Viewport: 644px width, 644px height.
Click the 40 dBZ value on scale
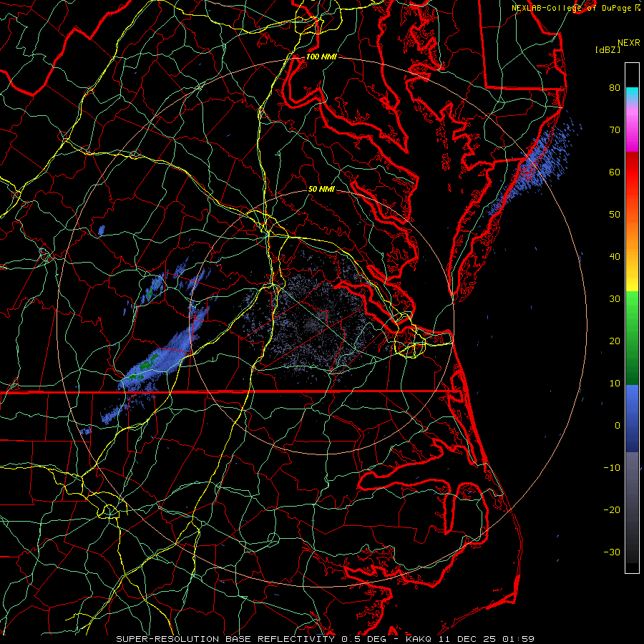615,257
